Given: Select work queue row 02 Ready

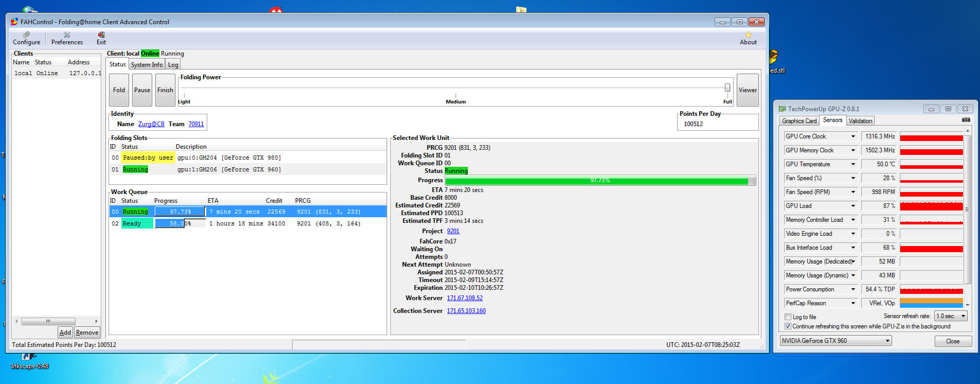Looking at the screenshot, I should tap(248, 223).
